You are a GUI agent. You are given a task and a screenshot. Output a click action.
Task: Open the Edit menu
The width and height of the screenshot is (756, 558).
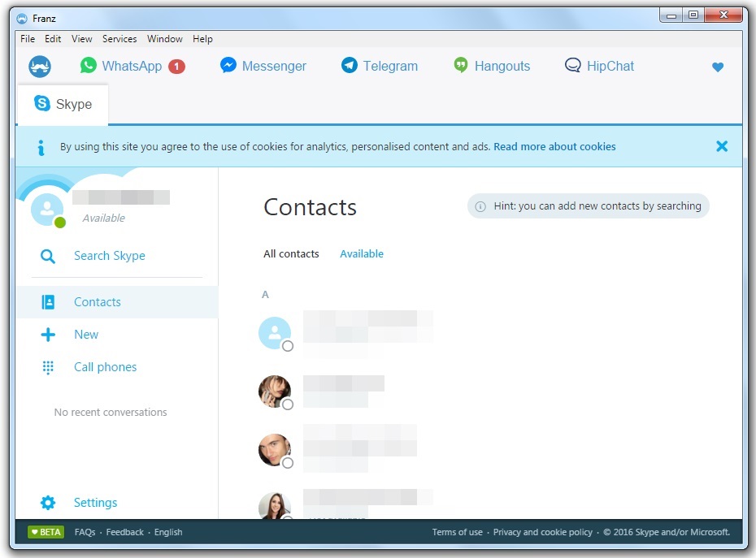coord(53,38)
